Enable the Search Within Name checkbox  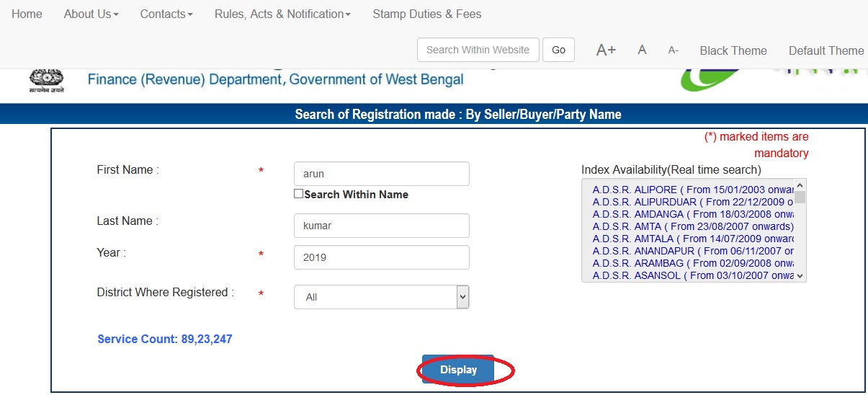point(299,194)
